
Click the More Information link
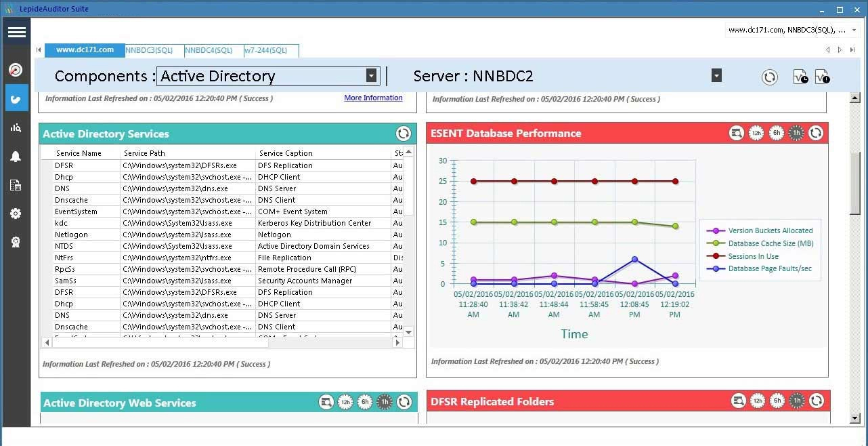[373, 98]
